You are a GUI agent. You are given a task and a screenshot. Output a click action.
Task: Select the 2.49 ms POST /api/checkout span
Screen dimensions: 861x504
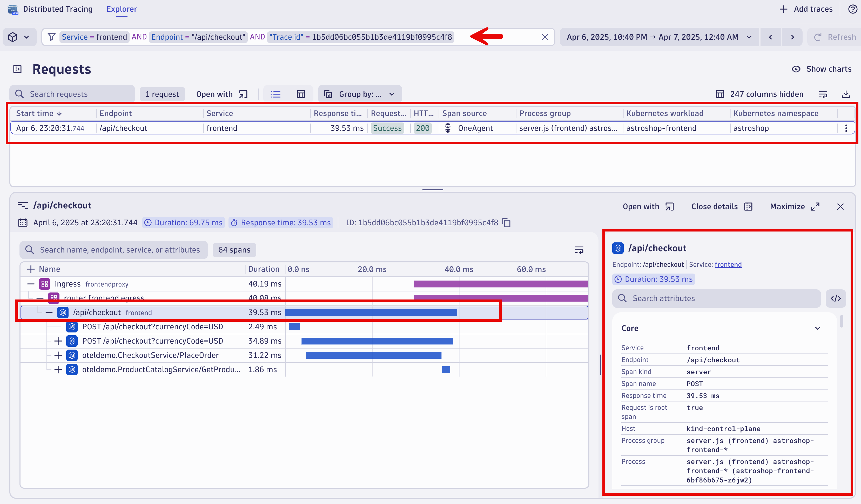(304, 327)
